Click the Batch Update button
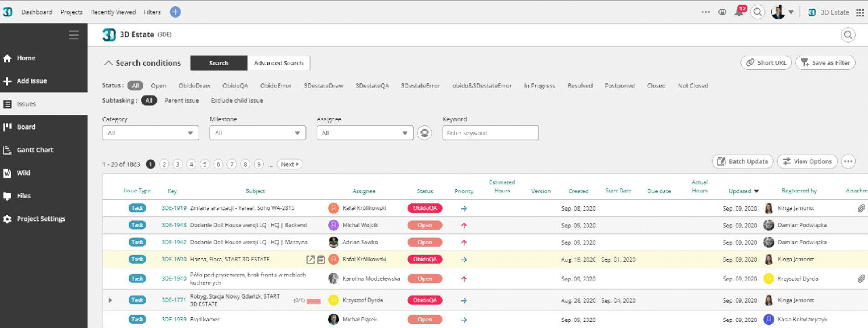 743,161
